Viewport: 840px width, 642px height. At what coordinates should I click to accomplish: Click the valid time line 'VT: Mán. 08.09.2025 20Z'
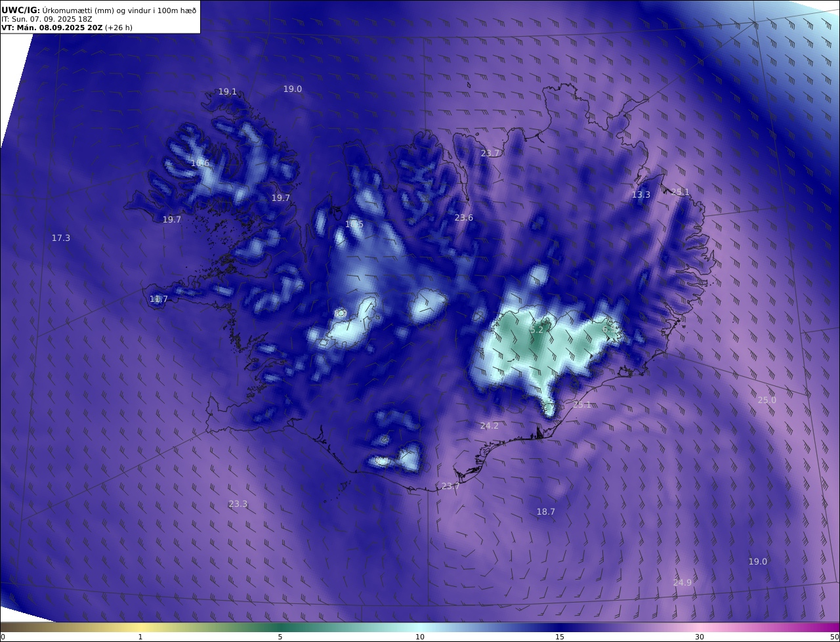pyautogui.click(x=51, y=28)
